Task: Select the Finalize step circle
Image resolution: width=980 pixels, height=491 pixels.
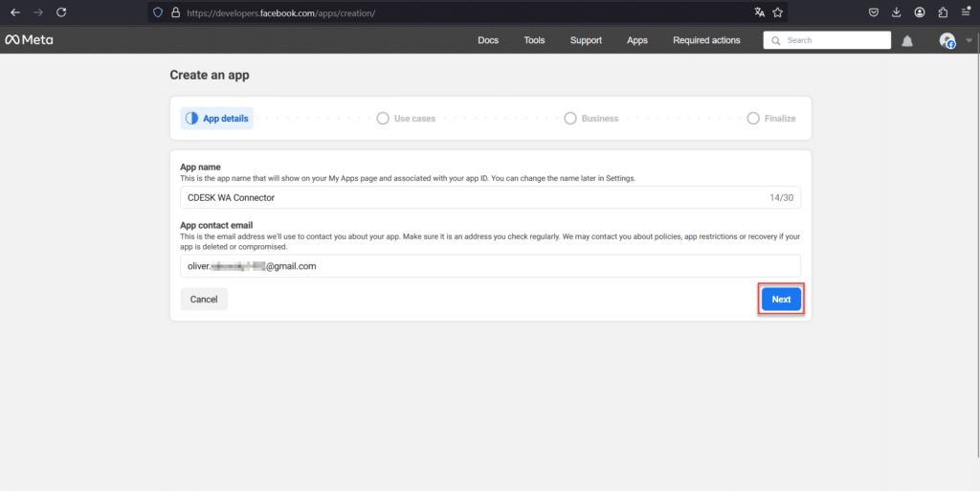Action: click(753, 118)
